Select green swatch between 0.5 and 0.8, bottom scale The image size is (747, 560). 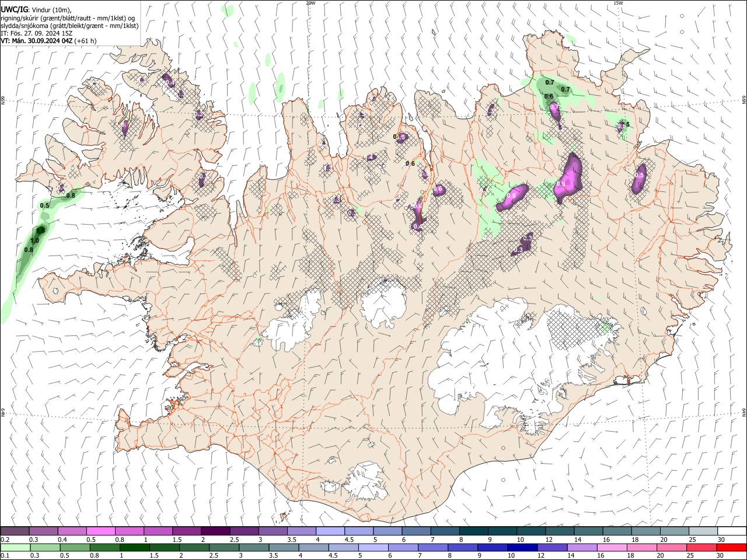coord(75,548)
